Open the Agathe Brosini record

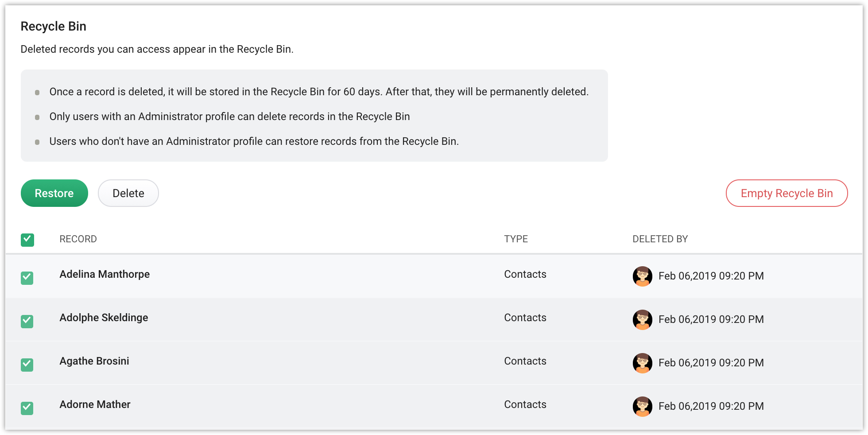pyautogui.click(x=94, y=361)
